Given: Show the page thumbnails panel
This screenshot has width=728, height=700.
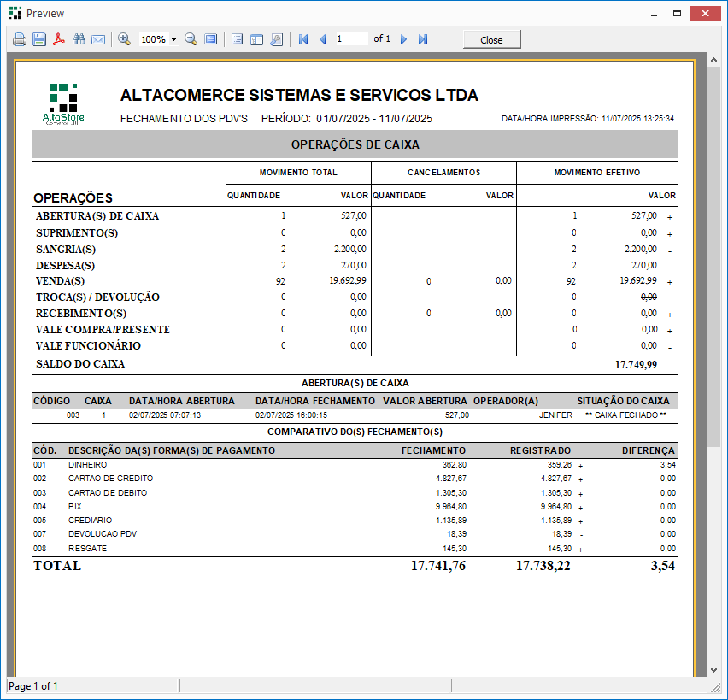Looking at the screenshot, I should [x=256, y=39].
